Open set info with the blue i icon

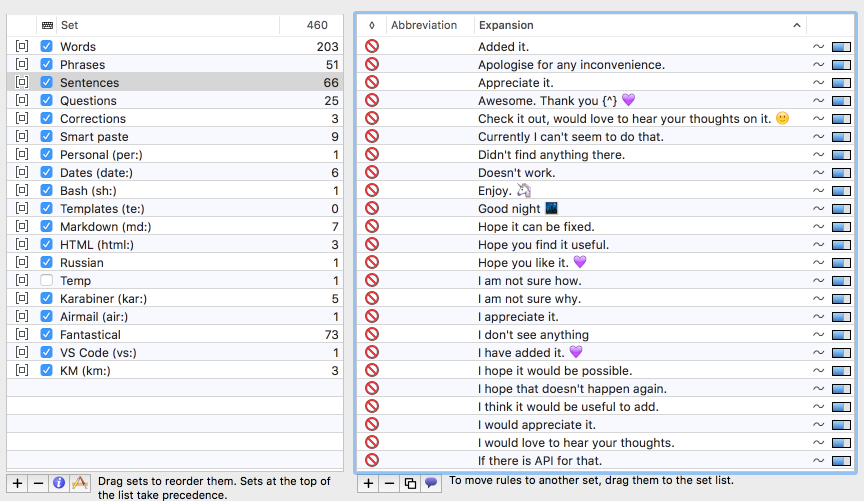(59, 483)
